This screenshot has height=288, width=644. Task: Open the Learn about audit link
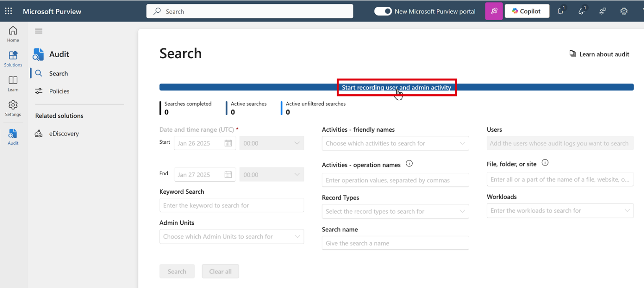click(600, 54)
